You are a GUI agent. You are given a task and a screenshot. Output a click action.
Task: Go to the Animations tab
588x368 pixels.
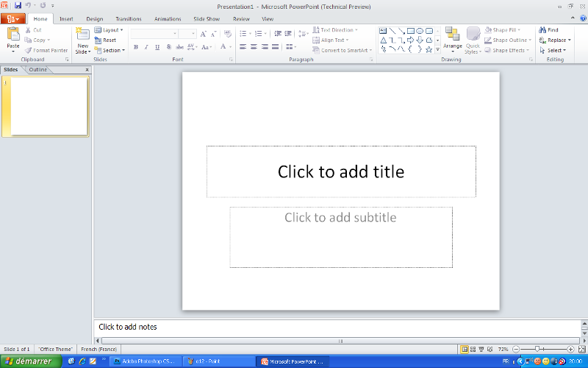(168, 19)
